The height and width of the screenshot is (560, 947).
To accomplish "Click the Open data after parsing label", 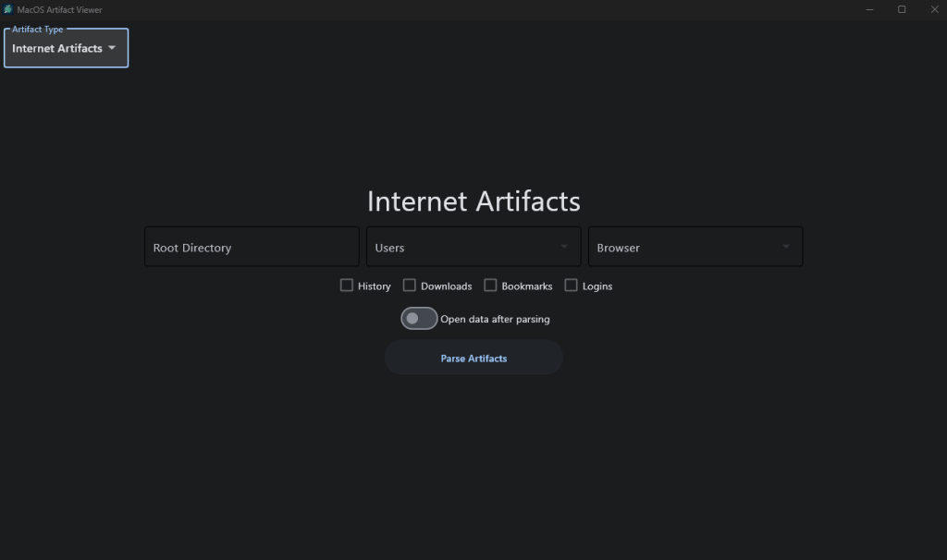I will pos(495,320).
